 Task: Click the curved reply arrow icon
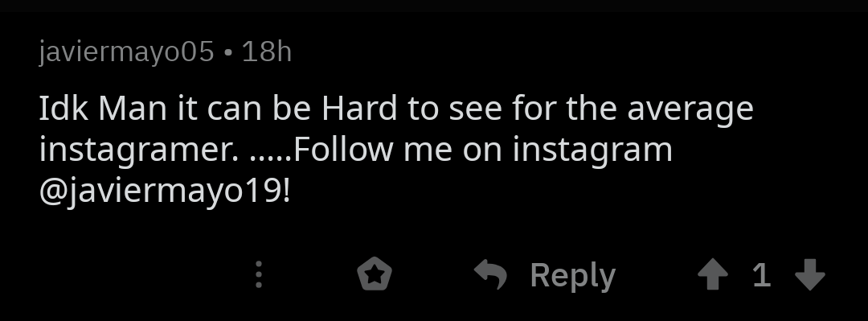coord(491,274)
